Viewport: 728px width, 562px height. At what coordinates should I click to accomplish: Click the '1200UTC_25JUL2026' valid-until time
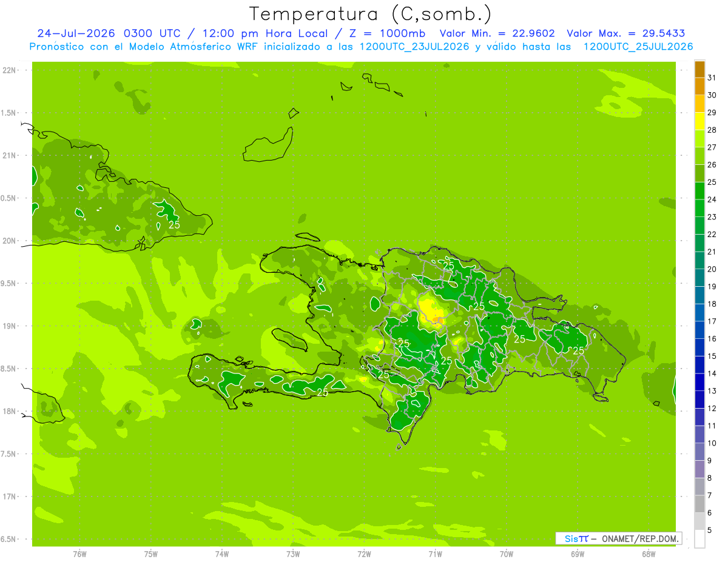pyautogui.click(x=638, y=47)
